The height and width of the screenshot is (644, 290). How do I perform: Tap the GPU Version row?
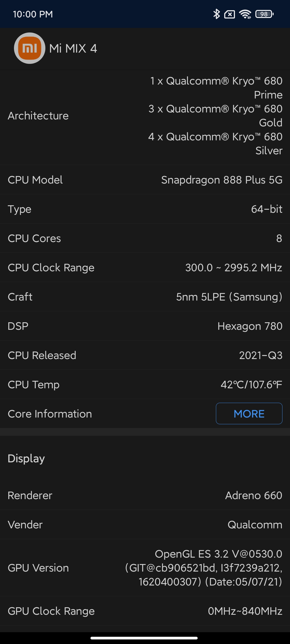pyautogui.click(x=145, y=568)
